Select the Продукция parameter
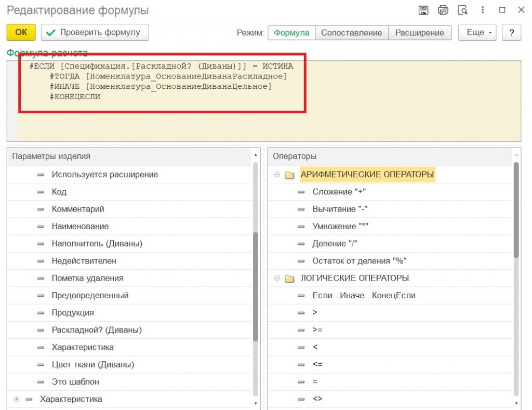The height and width of the screenshot is (410, 532). point(129,313)
